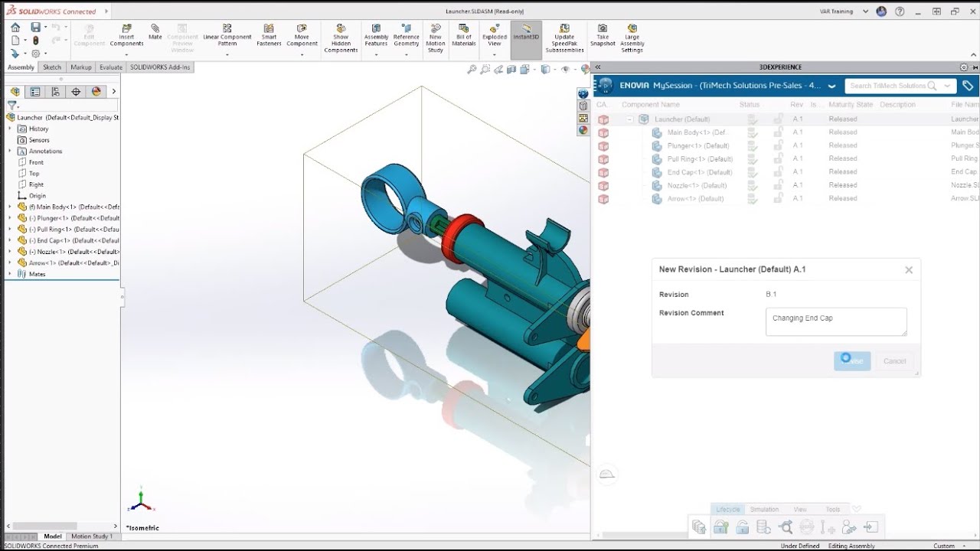The image size is (980, 551).
Task: Click the 3DEXPERIENCE compass icon
Action: [x=605, y=86]
